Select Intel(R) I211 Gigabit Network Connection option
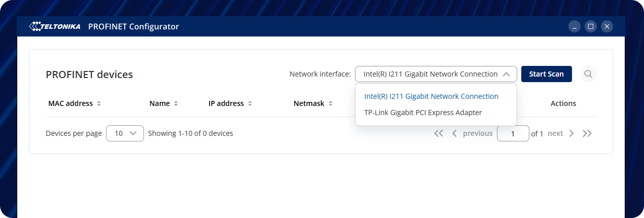644x218 pixels. coord(431,96)
